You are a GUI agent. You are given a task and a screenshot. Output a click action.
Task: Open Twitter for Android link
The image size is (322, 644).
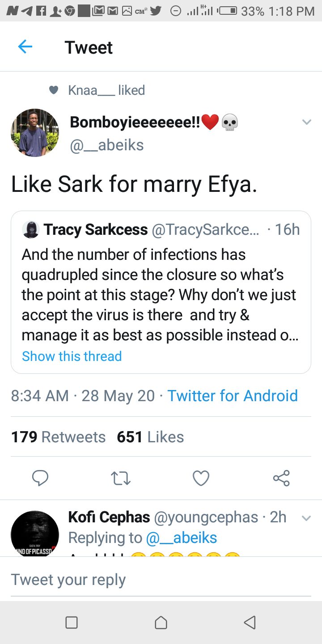coord(233,396)
